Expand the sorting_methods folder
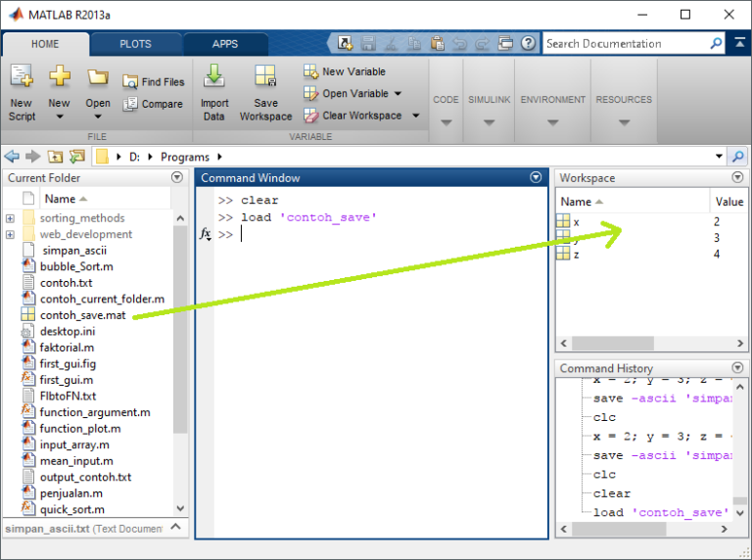752x560 pixels. 10,218
